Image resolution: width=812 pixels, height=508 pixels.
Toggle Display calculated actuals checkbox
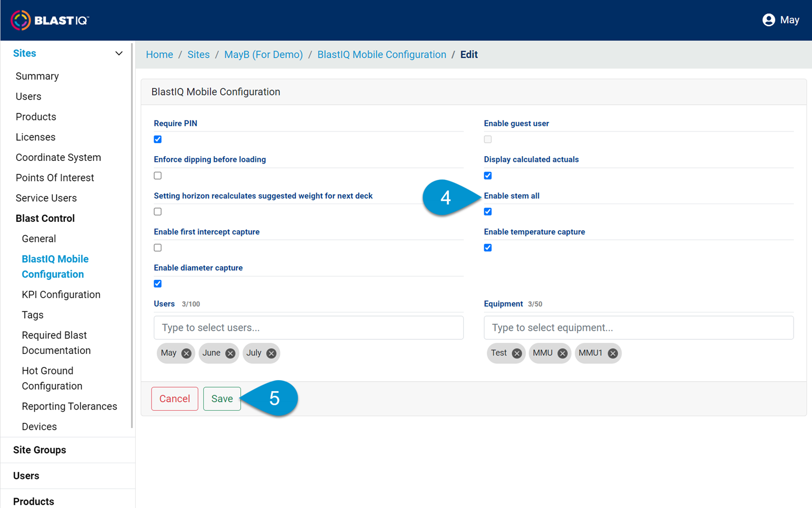click(x=488, y=176)
